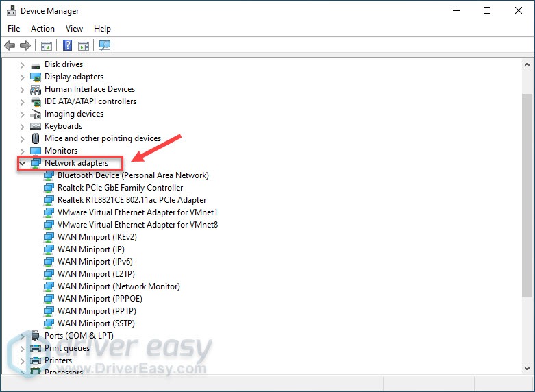
Task: Select Realtek PCIe GbE Family Controller
Action: (120, 188)
